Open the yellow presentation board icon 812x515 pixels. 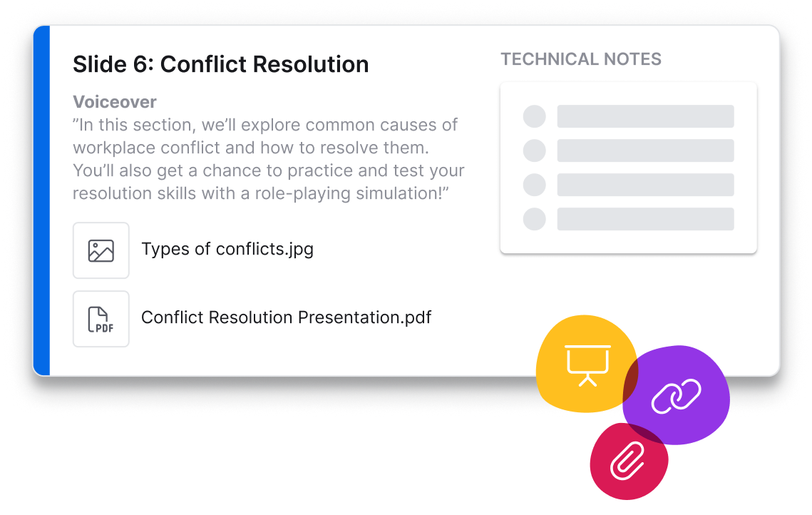point(587,363)
